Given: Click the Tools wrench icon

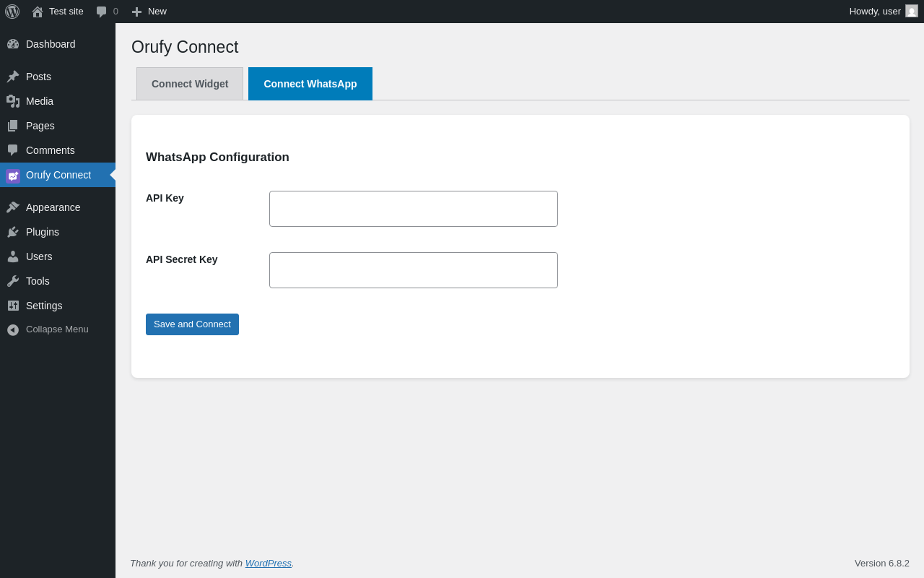Looking at the screenshot, I should 13,281.
